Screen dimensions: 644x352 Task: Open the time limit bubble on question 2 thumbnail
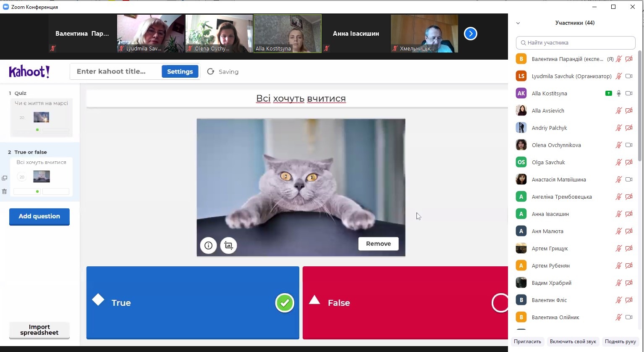pos(22,177)
